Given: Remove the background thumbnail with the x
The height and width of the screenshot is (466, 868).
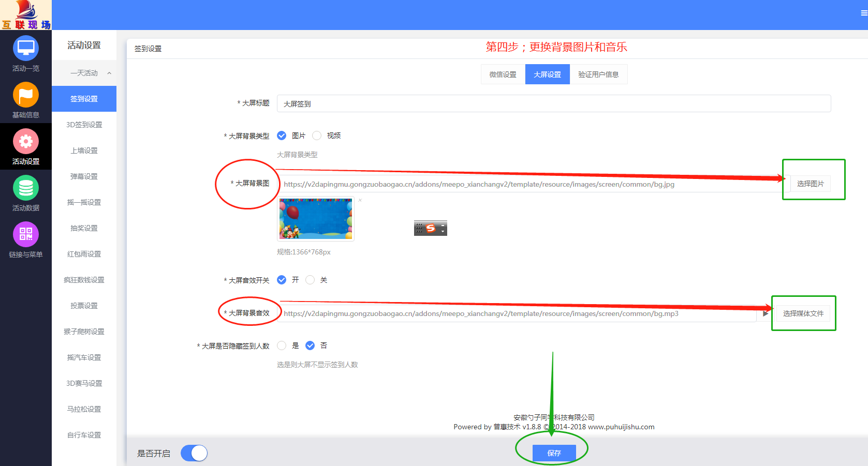Looking at the screenshot, I should [x=360, y=200].
